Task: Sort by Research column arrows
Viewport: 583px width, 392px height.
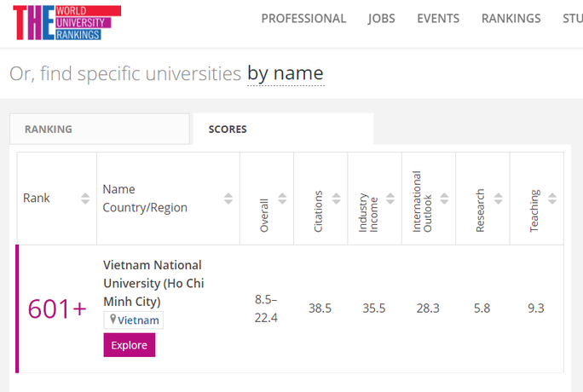Action: [498, 199]
